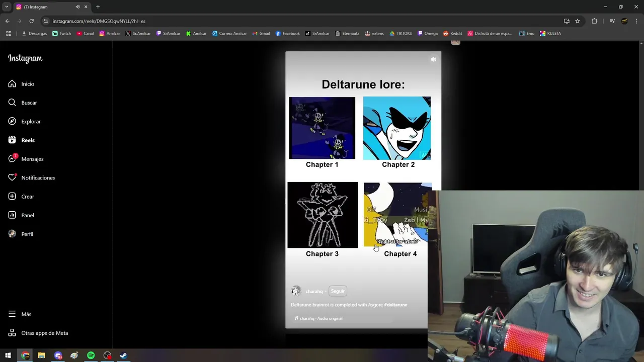Open a new browser tab
This screenshot has width=644, height=362.
[98, 7]
